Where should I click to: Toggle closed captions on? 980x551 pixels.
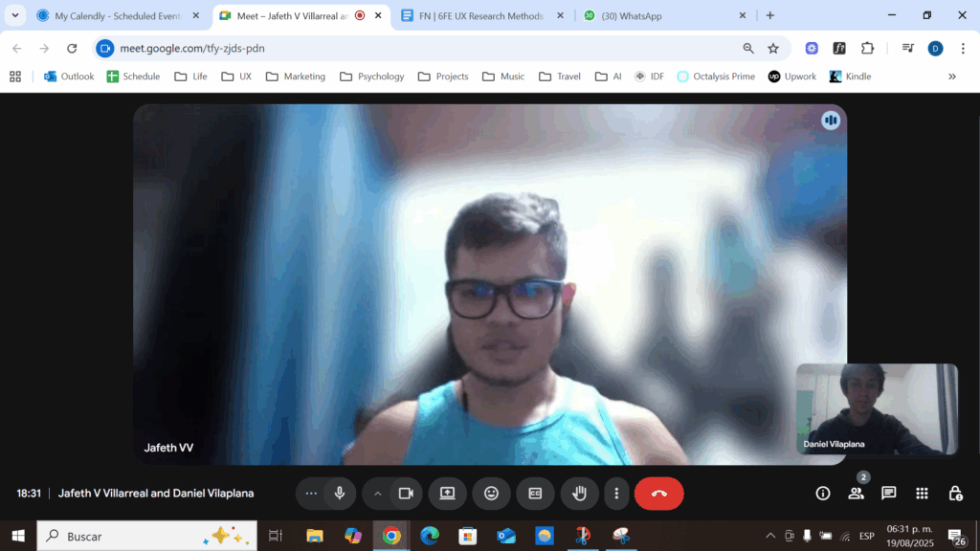pyautogui.click(x=535, y=494)
